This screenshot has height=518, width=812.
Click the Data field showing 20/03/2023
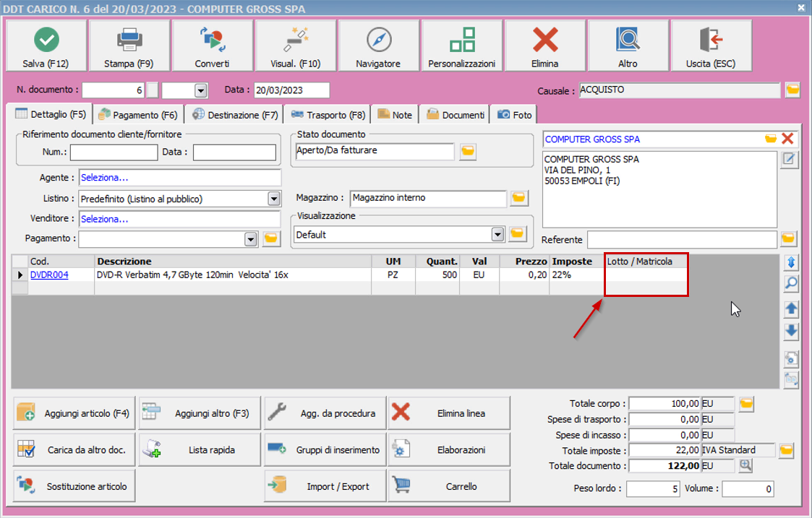click(x=291, y=90)
